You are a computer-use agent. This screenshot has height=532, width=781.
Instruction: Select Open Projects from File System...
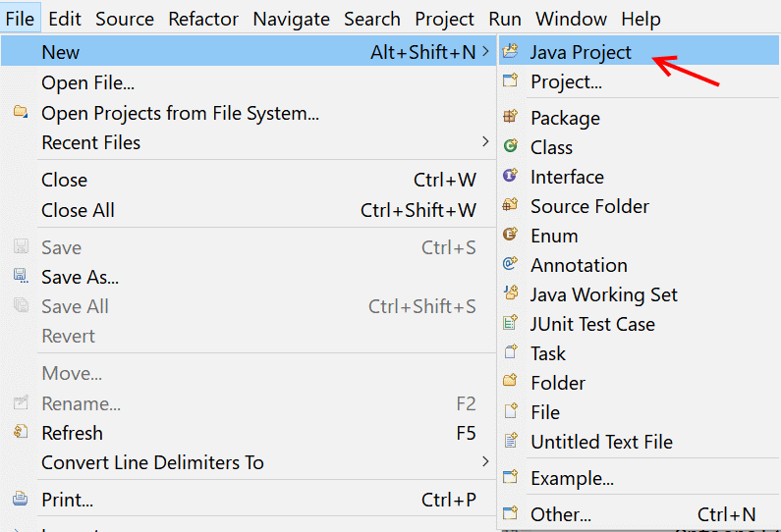[249, 113]
